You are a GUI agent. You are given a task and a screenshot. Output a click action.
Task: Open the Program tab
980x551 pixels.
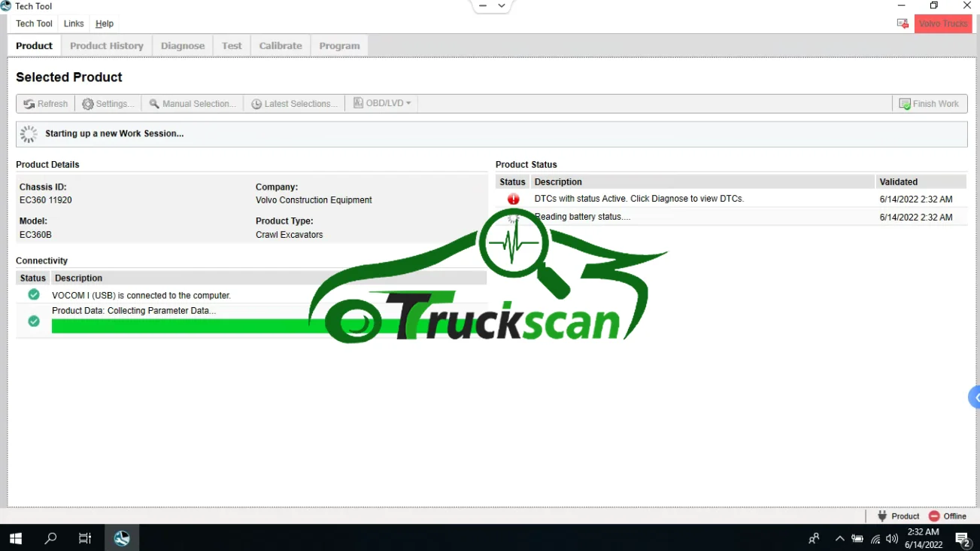(339, 46)
